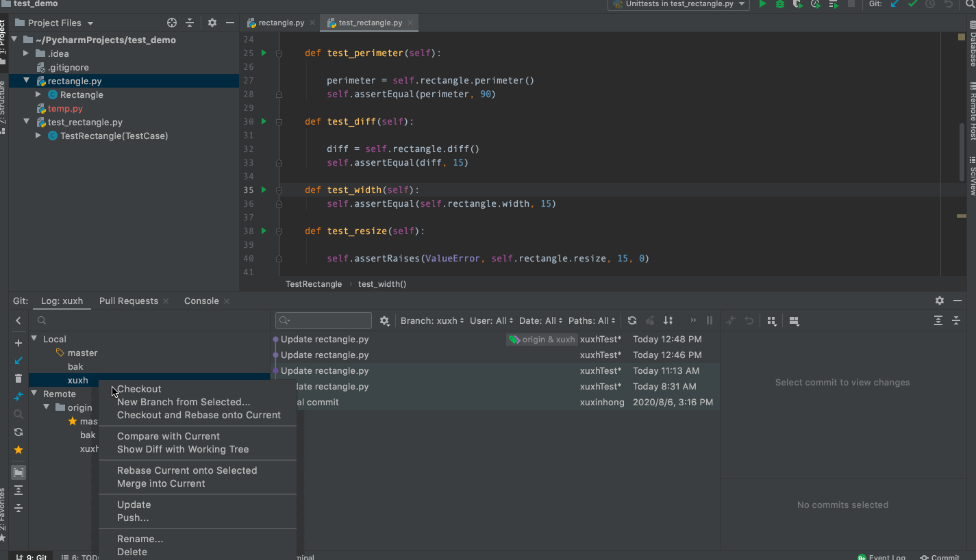Click the Git Update Project blue arrow

[x=894, y=4]
